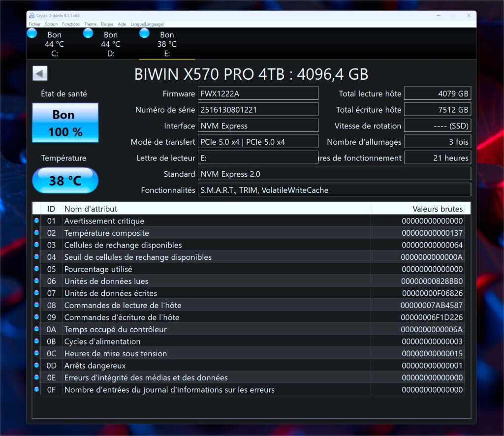Click the blue status orb for drive D:
Image resolution: width=504 pixels, height=436 pixels.
88,33
